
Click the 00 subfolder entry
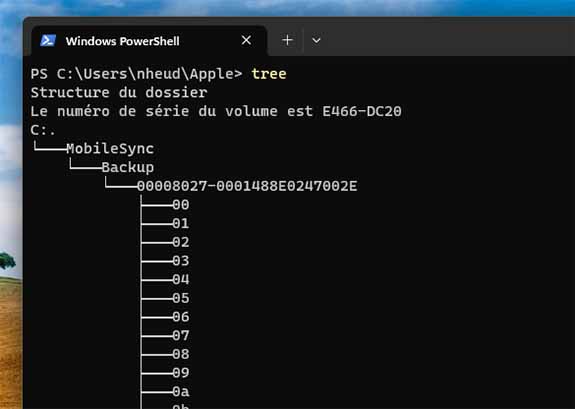(x=181, y=205)
